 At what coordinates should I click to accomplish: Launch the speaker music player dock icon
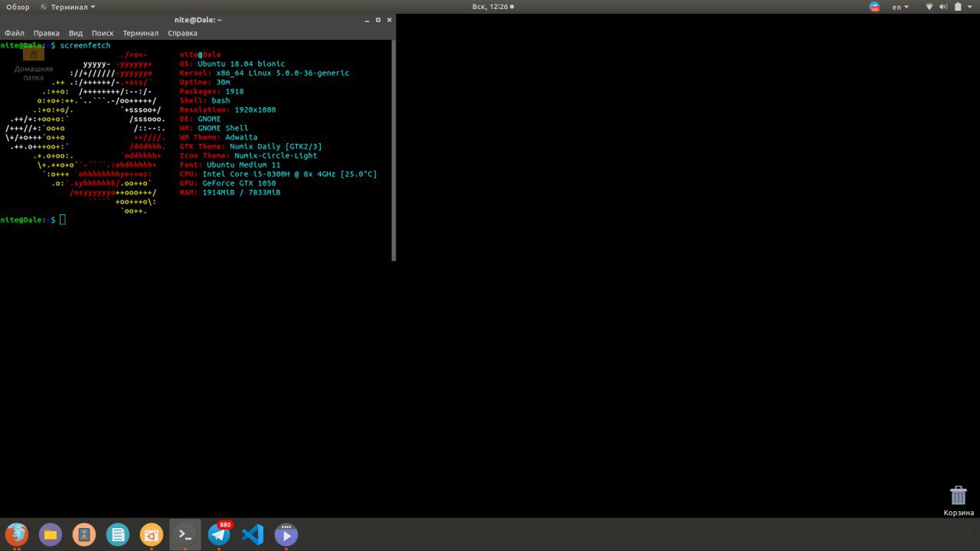point(84,534)
